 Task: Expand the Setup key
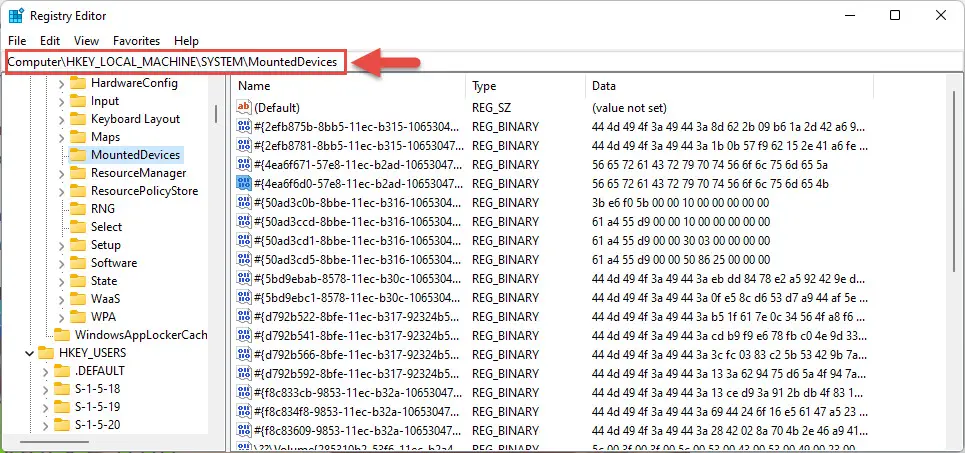[x=61, y=246]
